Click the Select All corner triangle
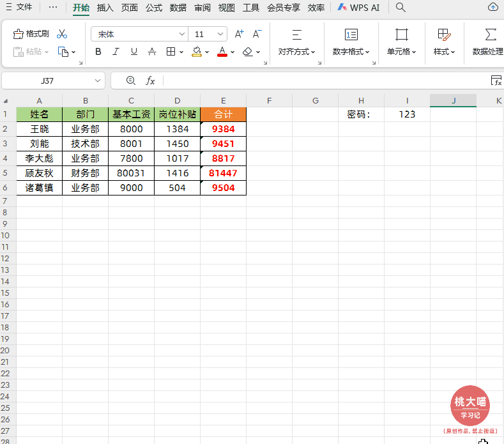 (x=6, y=101)
